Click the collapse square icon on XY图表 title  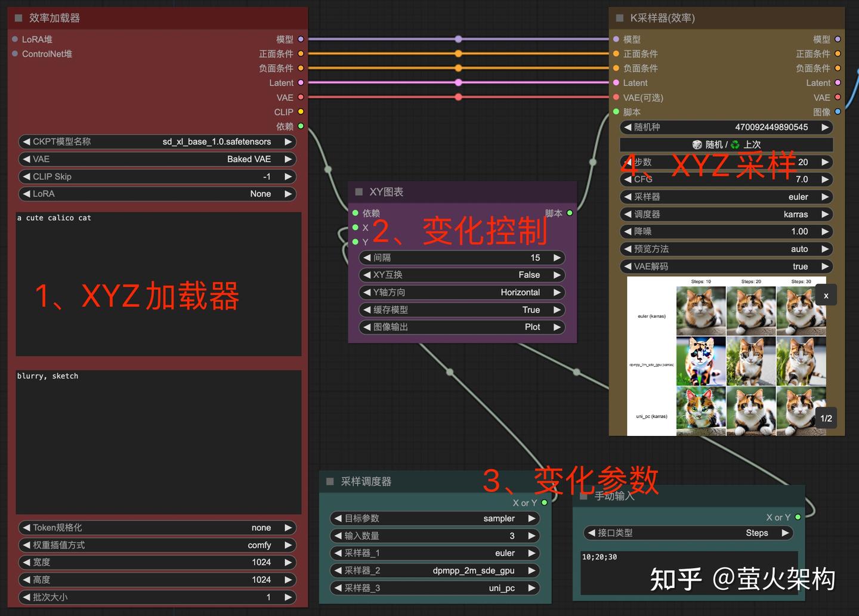point(358,191)
